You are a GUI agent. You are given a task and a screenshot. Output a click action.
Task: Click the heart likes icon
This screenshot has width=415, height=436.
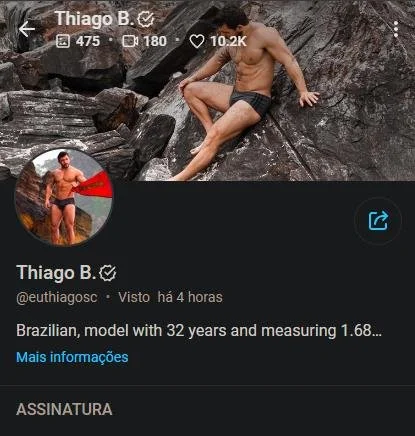point(197,41)
